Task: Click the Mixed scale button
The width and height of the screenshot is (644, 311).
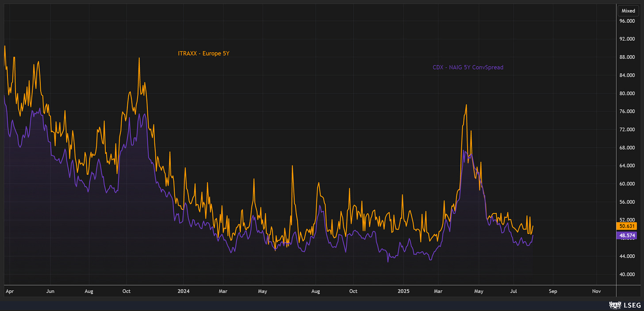Action: click(628, 11)
